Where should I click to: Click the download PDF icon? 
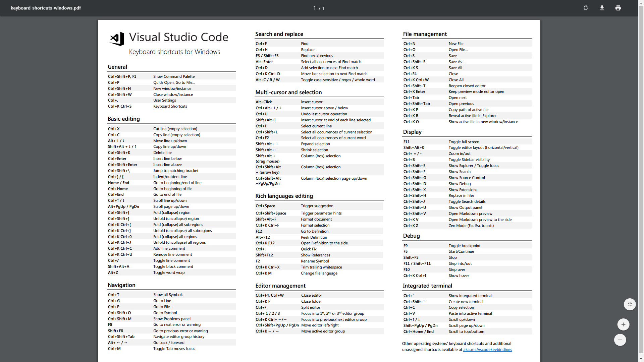[x=602, y=8]
